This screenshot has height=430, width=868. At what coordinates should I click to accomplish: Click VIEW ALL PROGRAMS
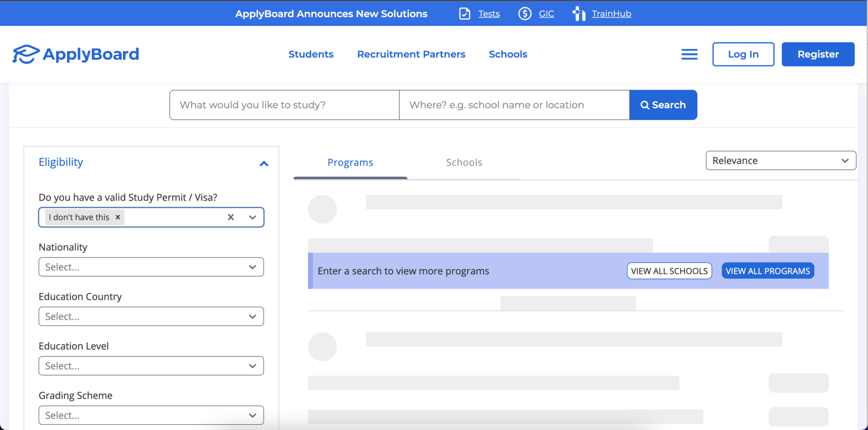[768, 271]
